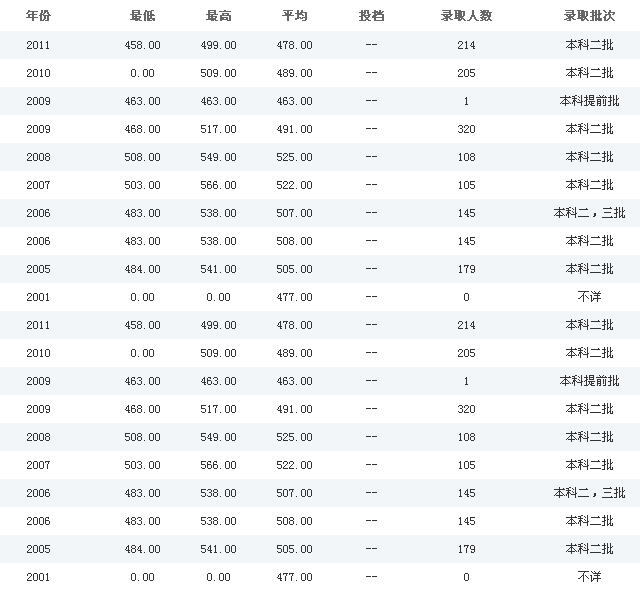
Task: Click the 录取人数 column header
Action: tap(466, 17)
